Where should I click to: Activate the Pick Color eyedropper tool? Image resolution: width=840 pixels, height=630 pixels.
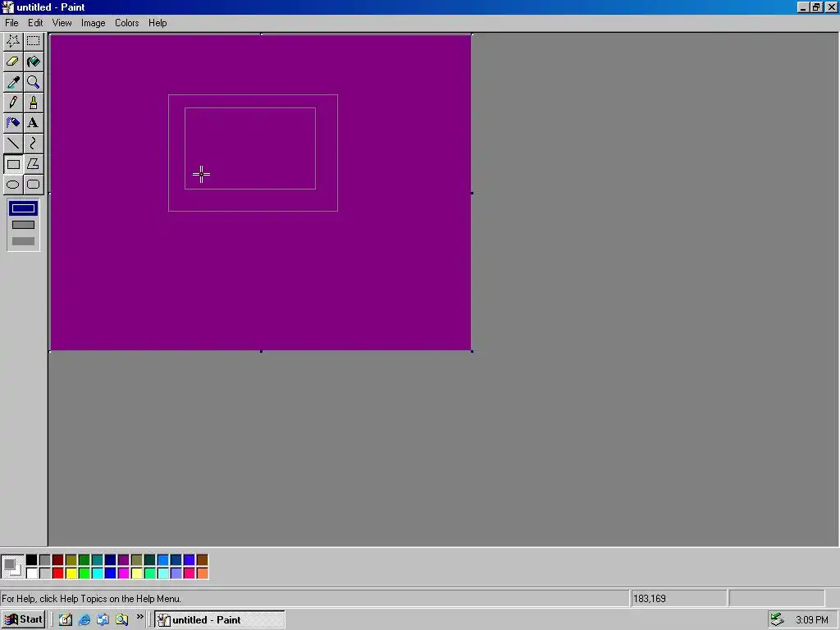pyautogui.click(x=13, y=82)
